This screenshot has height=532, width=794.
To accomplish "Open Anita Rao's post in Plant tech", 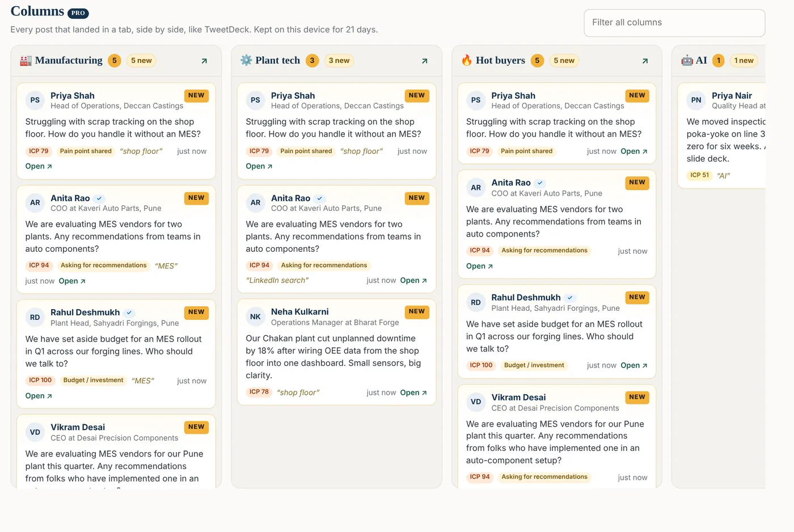I will (x=413, y=280).
